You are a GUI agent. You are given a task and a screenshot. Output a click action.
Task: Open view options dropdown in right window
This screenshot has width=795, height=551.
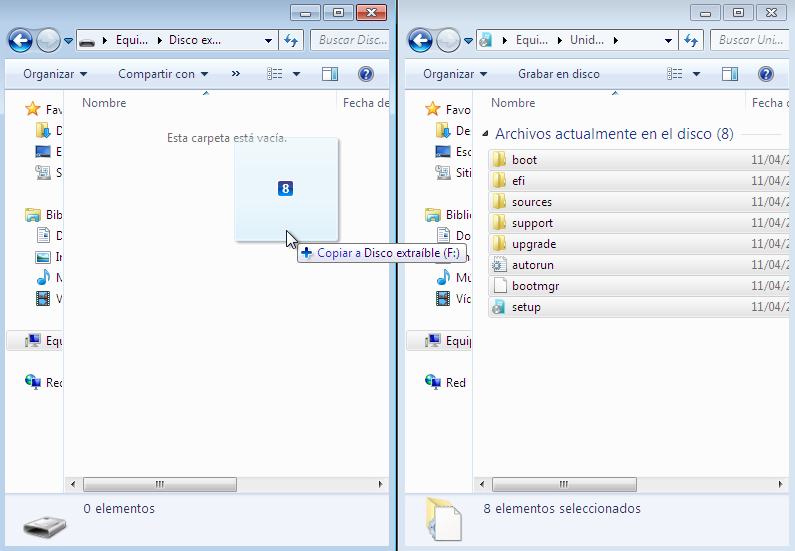[x=697, y=74]
